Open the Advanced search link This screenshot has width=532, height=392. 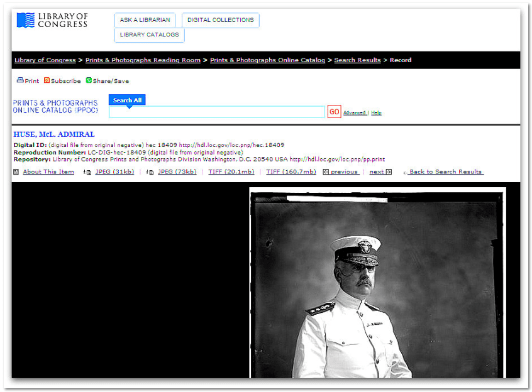[355, 112]
